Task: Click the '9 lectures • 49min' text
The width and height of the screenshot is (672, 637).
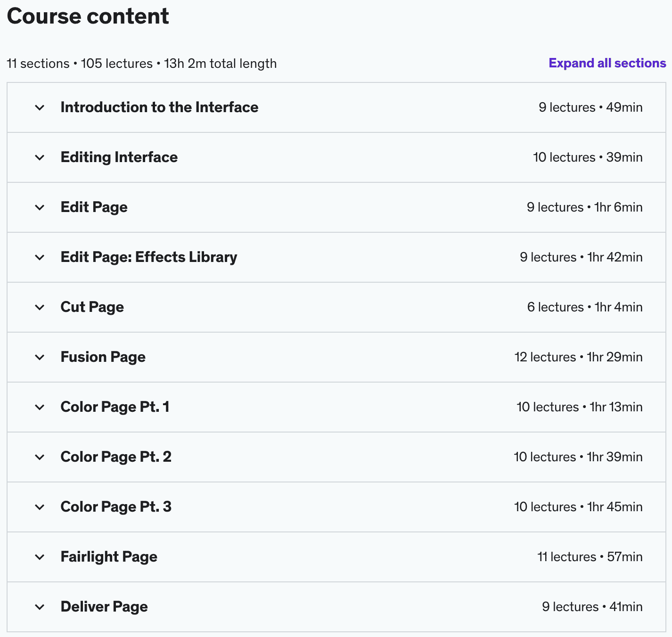Action: pos(590,107)
